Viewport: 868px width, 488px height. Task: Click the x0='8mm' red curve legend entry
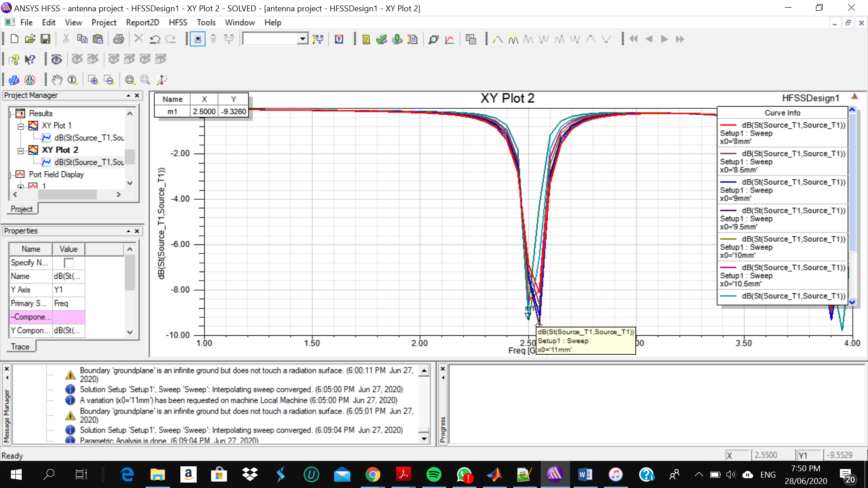tap(782, 133)
